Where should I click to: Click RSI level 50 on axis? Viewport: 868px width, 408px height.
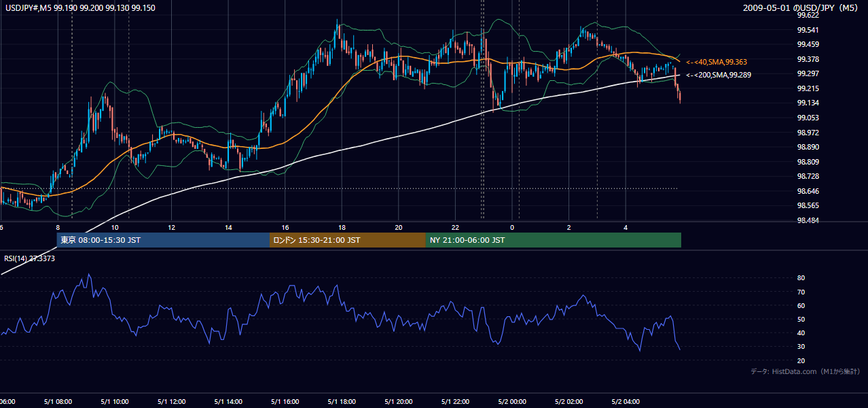801,319
